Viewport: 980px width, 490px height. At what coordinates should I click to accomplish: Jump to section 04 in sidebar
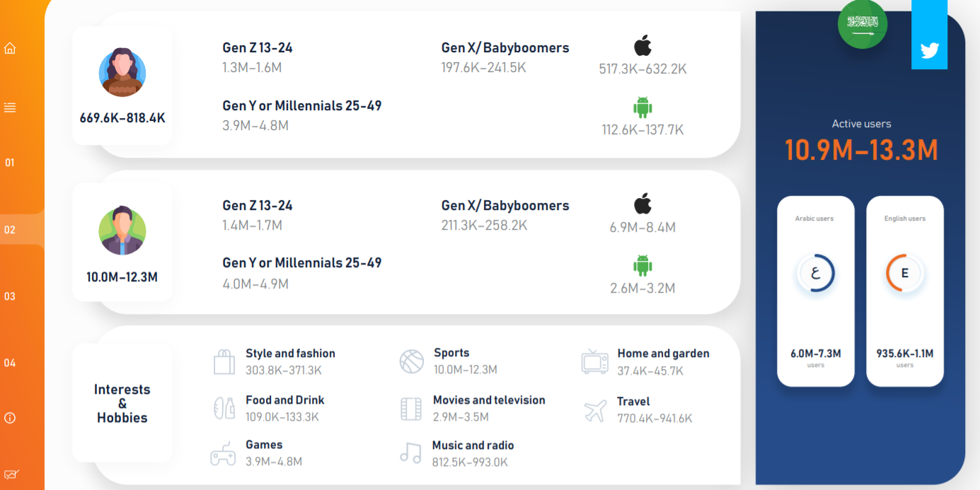point(10,363)
